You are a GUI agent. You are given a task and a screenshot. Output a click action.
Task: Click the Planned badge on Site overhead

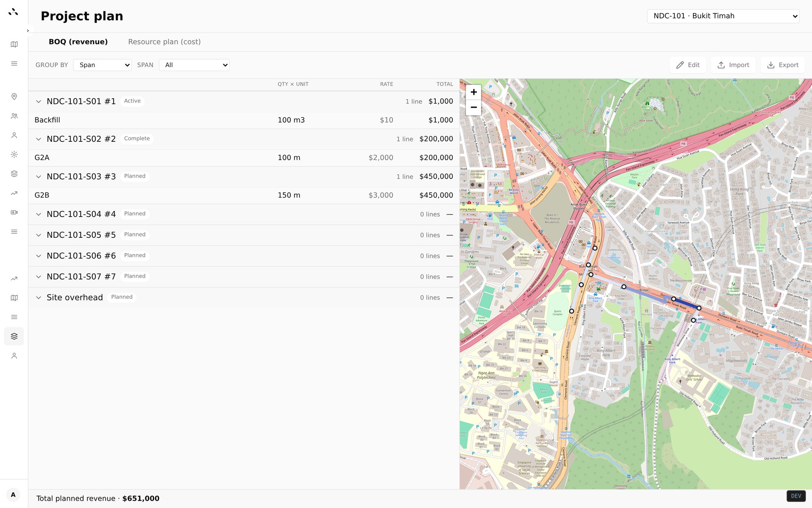[x=122, y=297]
